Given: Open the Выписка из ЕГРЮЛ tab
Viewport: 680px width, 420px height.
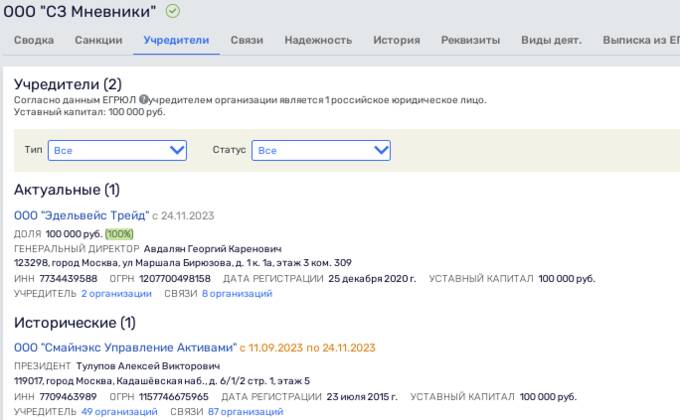Looking at the screenshot, I should point(641,40).
